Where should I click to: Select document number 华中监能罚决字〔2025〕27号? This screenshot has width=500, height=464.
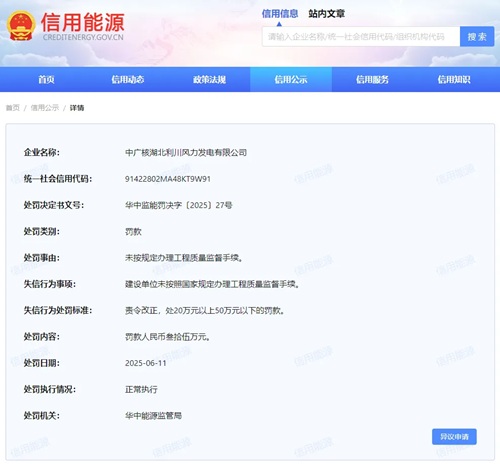[178, 205]
